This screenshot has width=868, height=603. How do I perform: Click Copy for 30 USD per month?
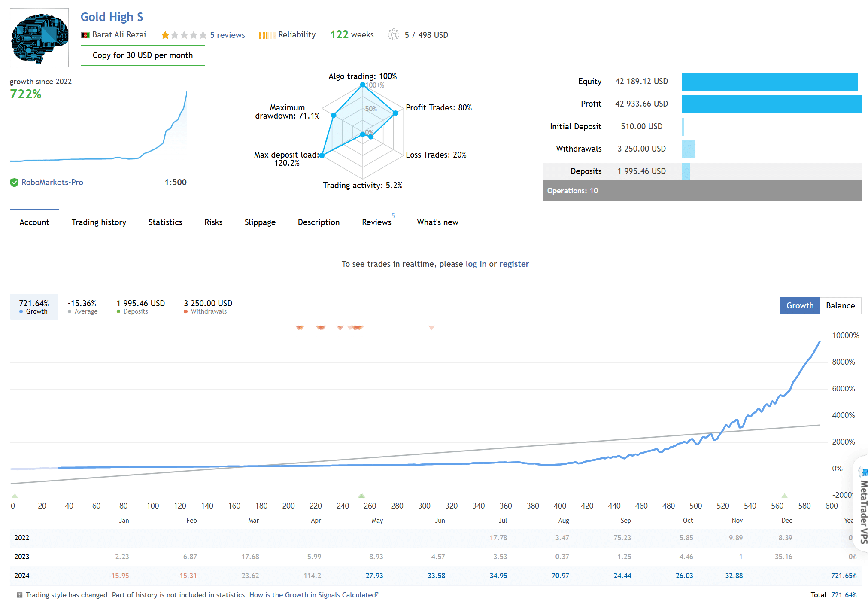[x=143, y=55]
